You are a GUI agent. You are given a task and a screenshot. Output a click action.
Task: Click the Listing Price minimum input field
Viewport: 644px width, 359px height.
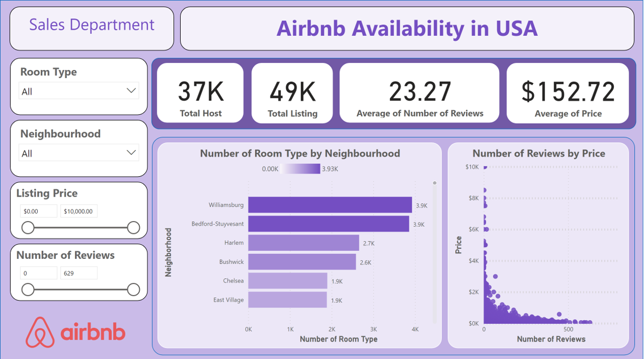point(39,211)
